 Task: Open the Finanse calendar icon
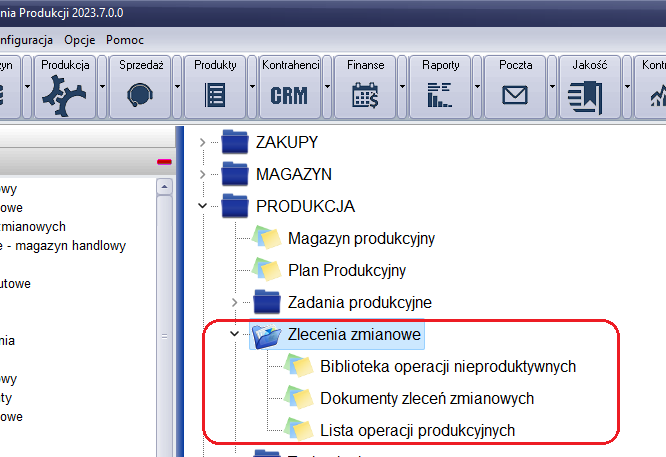365,94
